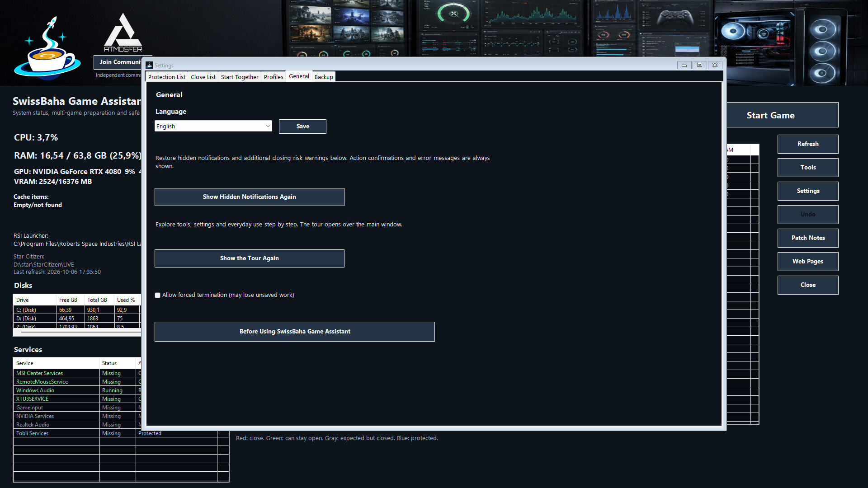This screenshot has width=868, height=488.
Task: Click Show Hidden Notifications Again
Action: click(250, 197)
